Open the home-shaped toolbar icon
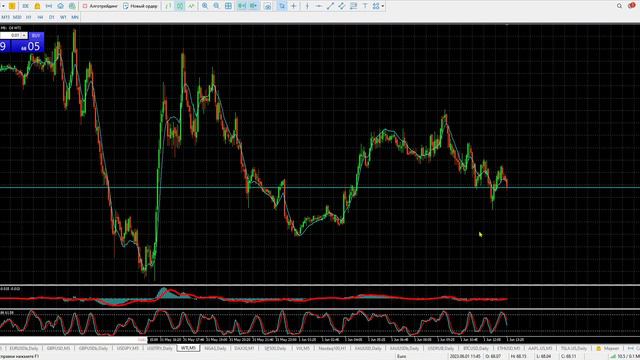640x360 pixels. 60,6
